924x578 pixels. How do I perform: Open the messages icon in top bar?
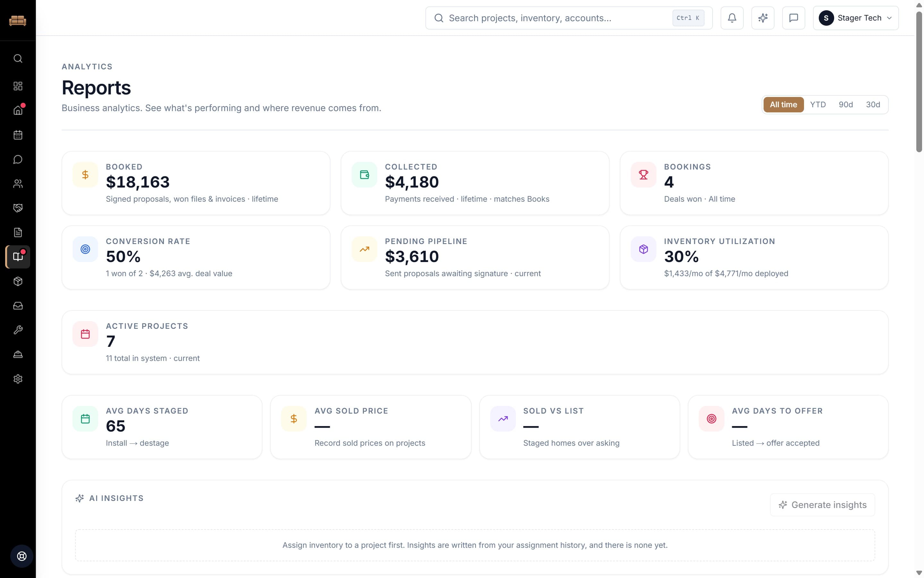(x=793, y=18)
